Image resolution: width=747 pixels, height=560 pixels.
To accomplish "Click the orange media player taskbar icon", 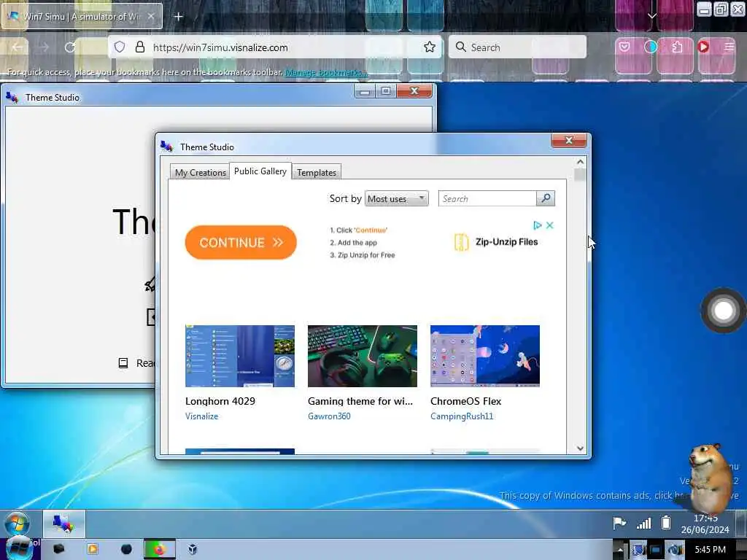I will 93,550.
